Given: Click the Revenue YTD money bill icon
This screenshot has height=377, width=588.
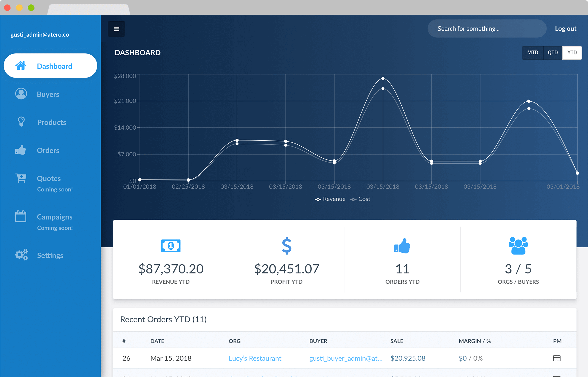Looking at the screenshot, I should pyautogui.click(x=171, y=246).
